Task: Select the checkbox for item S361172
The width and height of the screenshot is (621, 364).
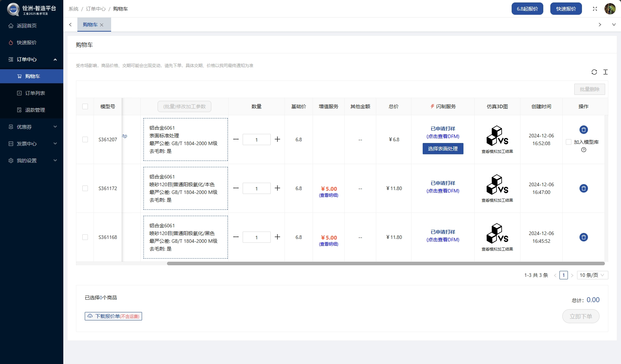Action: pyautogui.click(x=85, y=188)
